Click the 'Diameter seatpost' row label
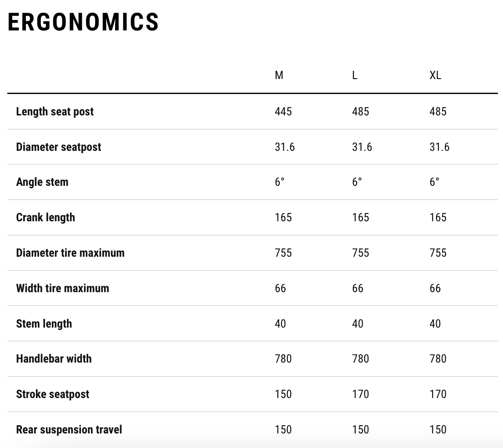Viewport: 503px width, 448px height. [x=59, y=147]
